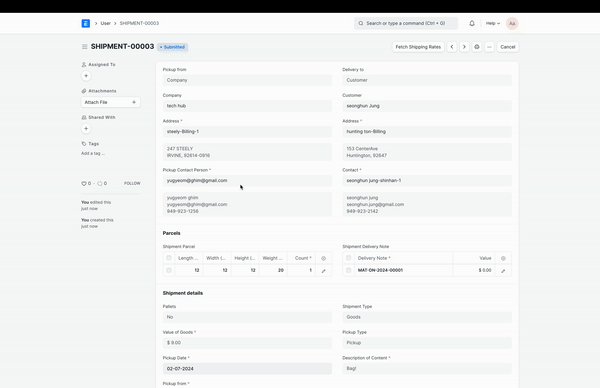Click the comment bubble icon

[99, 183]
